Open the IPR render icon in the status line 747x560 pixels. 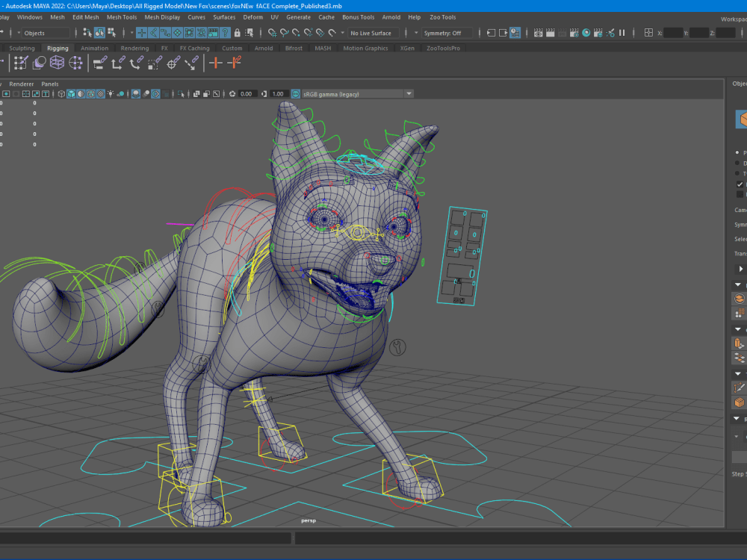click(x=562, y=34)
